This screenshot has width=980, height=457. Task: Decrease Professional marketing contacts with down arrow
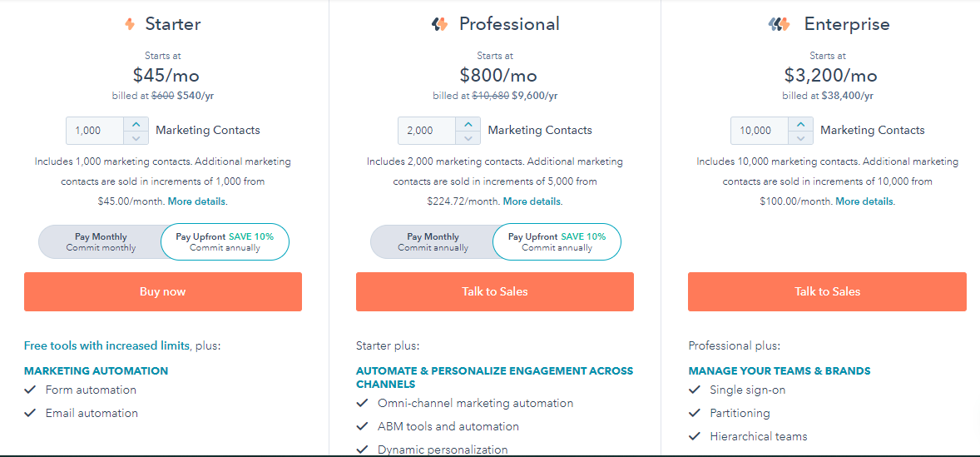(x=468, y=137)
